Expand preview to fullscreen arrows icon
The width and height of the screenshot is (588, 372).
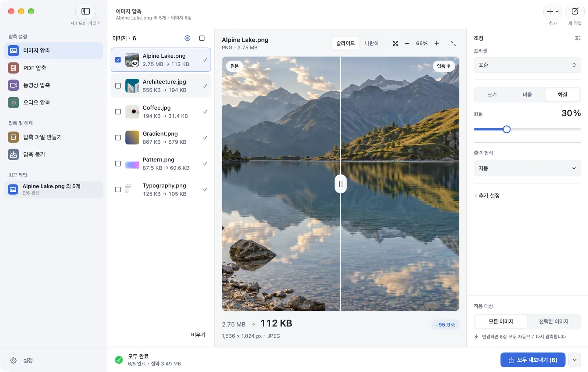[x=453, y=43]
